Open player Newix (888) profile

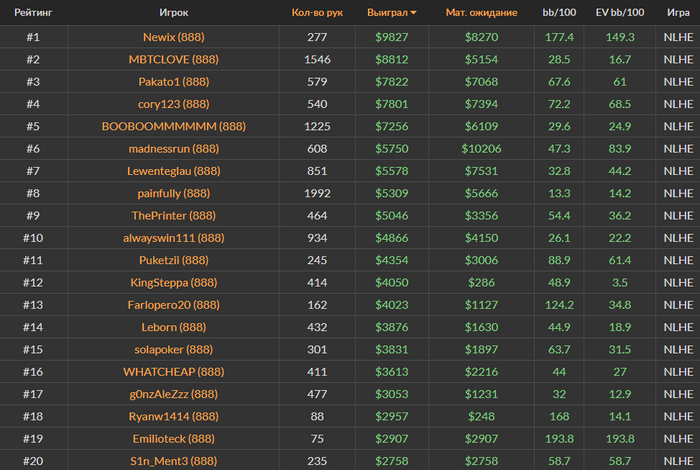click(x=174, y=37)
